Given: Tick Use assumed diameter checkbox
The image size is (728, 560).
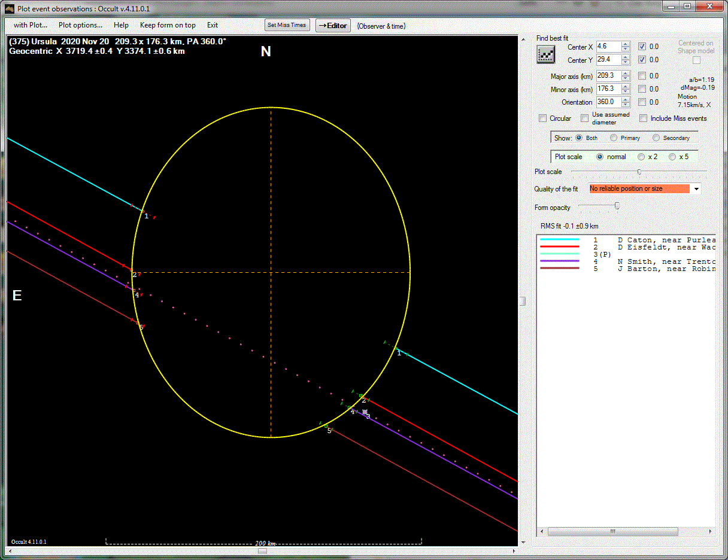Looking at the screenshot, I should (x=585, y=118).
